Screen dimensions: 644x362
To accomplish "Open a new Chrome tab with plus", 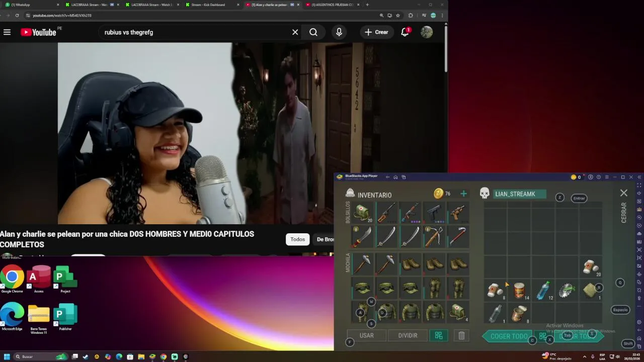I will point(367,5).
